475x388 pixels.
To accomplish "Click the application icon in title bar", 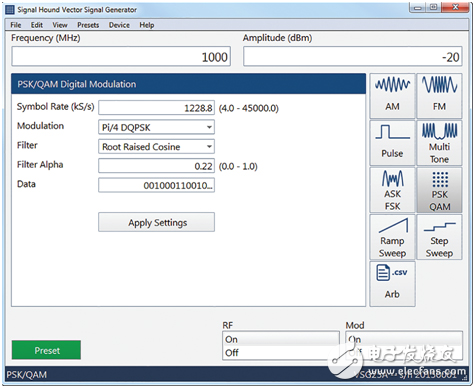I will [10, 10].
